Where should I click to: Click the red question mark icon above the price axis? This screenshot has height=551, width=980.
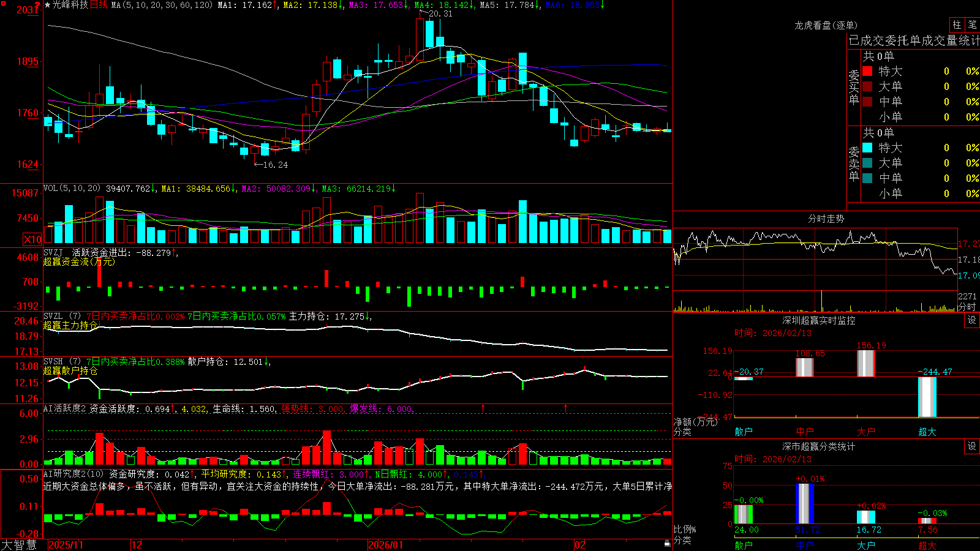[x=38, y=5]
